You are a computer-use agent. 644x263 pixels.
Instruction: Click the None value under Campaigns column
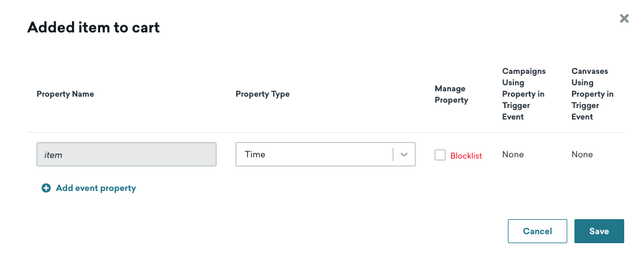[x=513, y=154]
